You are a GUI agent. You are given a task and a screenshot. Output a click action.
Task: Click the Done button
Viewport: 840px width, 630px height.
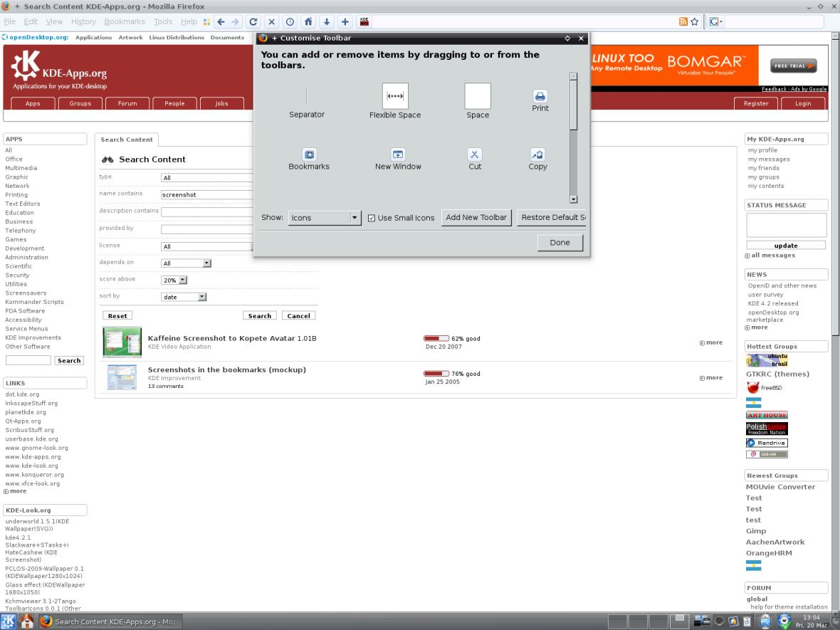(560, 243)
